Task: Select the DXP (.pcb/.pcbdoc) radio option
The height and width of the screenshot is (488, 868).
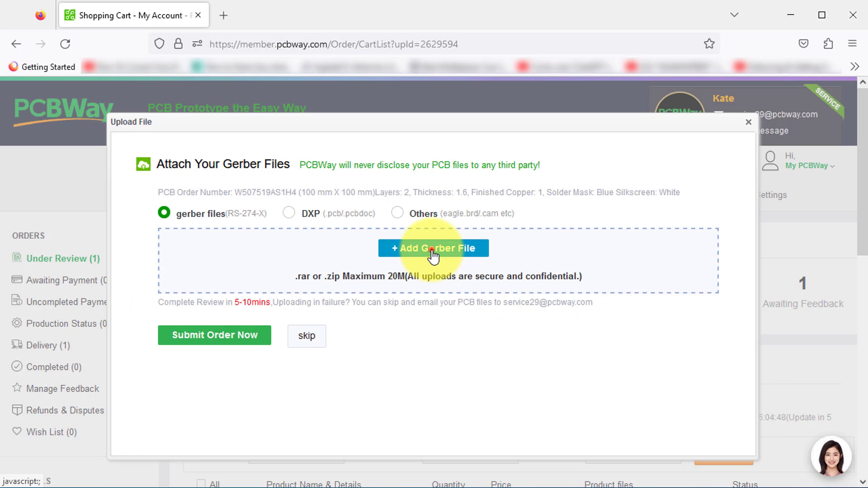Action: 289,212
